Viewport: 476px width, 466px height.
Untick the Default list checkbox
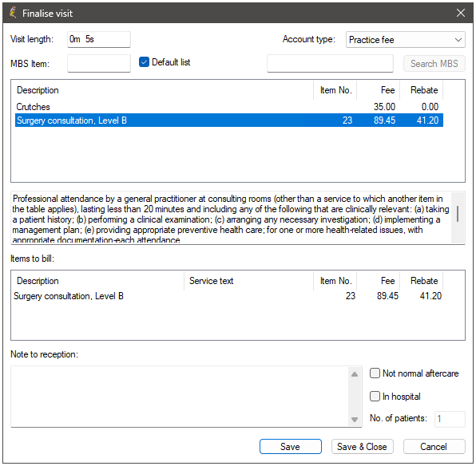[144, 62]
